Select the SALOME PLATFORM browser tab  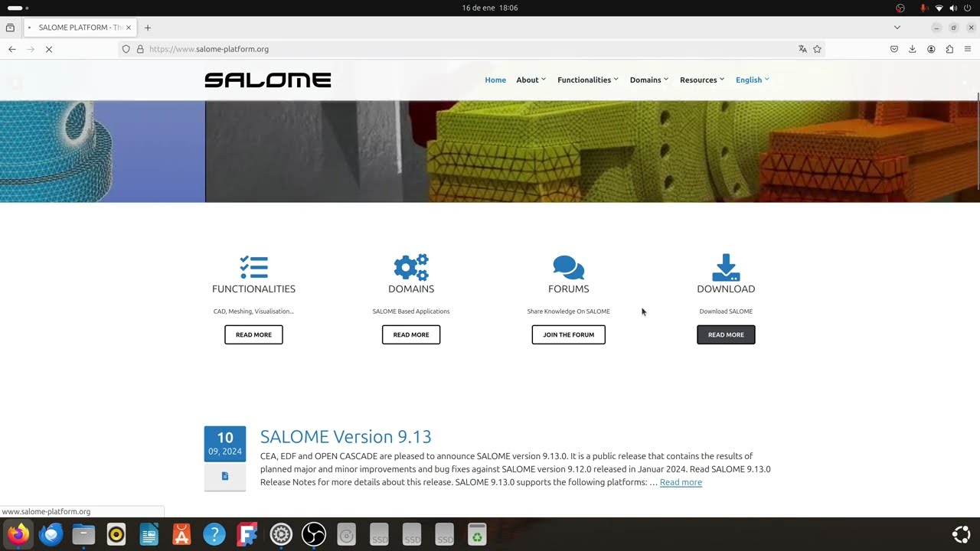(x=80, y=28)
